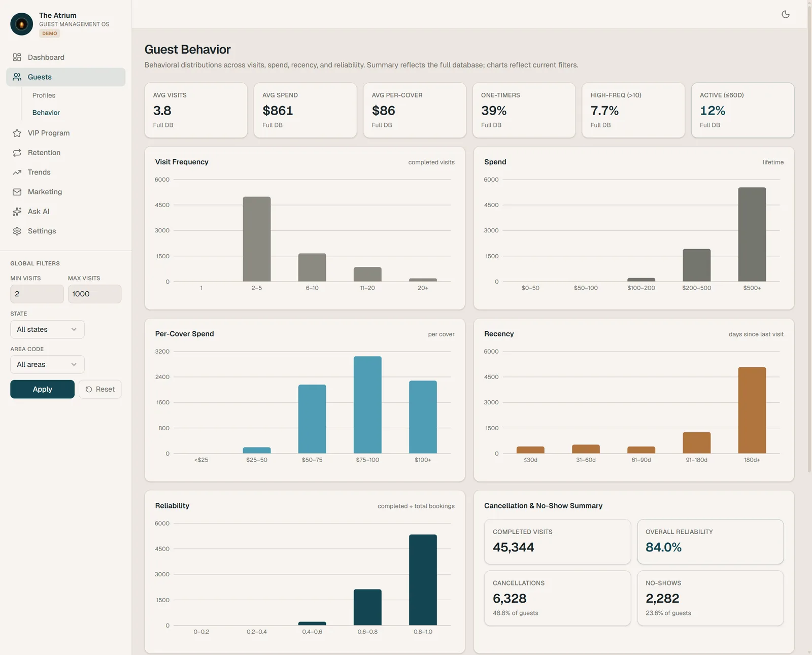Viewport: 812px width, 655px height.
Task: Click the $500+ spend bar
Action: [752, 234]
